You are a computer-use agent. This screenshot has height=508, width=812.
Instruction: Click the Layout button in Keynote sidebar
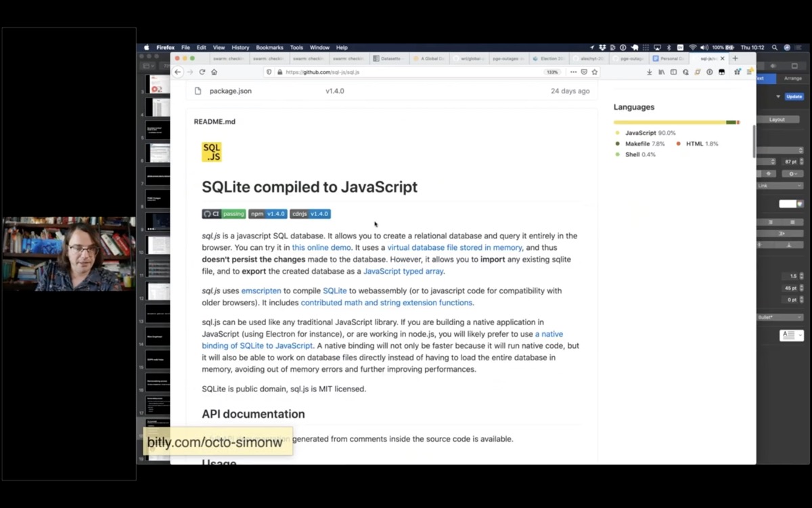777,119
